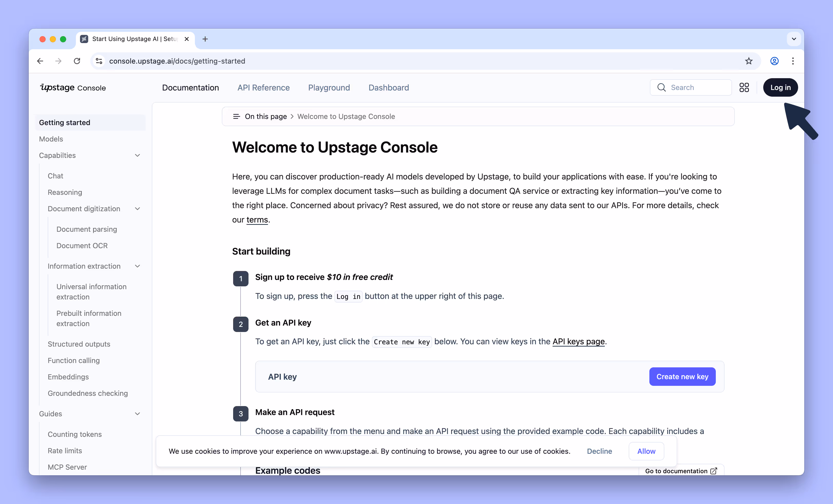This screenshot has width=833, height=504.
Task: Collapse Document digitization submenu
Action: click(137, 209)
